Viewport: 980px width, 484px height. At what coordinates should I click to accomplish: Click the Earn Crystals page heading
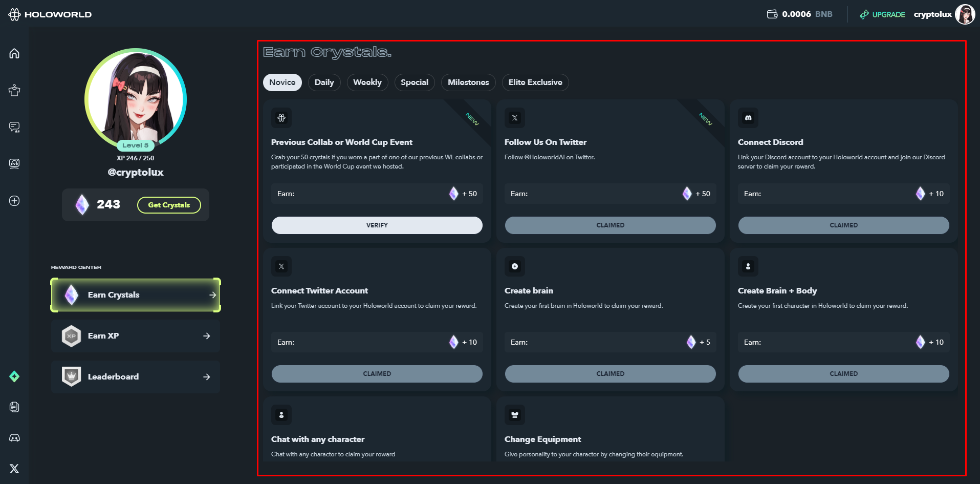[x=327, y=52]
